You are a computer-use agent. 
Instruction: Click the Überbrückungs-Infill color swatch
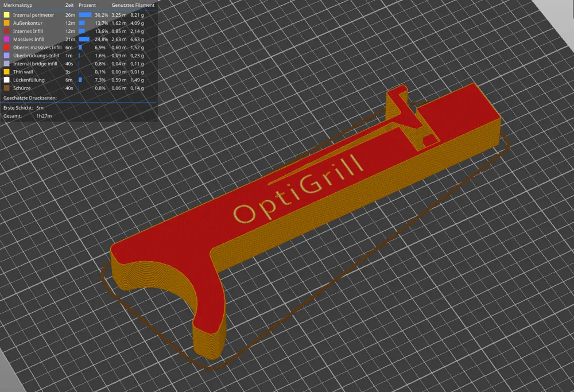point(6,56)
